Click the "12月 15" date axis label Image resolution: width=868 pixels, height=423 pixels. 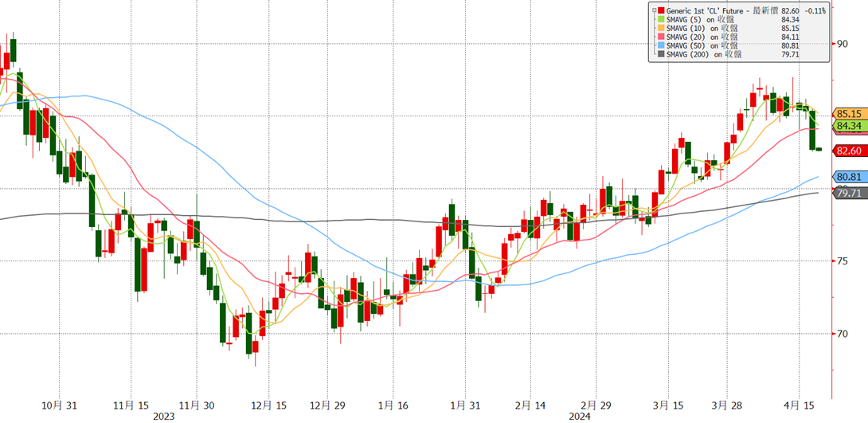(x=268, y=405)
